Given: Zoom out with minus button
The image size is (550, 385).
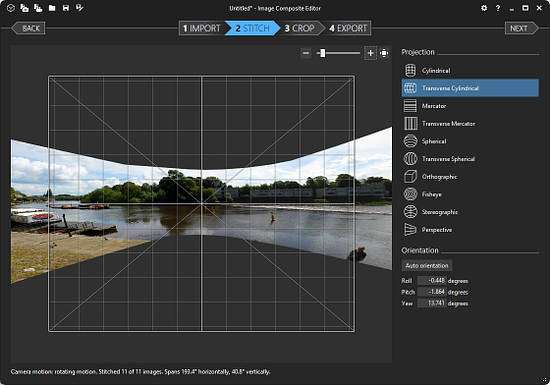Looking at the screenshot, I should (x=306, y=53).
